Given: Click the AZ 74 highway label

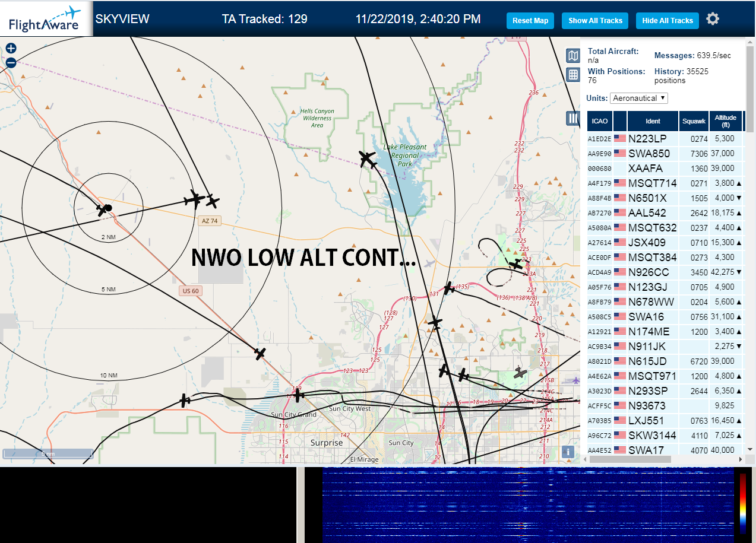Looking at the screenshot, I should [x=210, y=221].
